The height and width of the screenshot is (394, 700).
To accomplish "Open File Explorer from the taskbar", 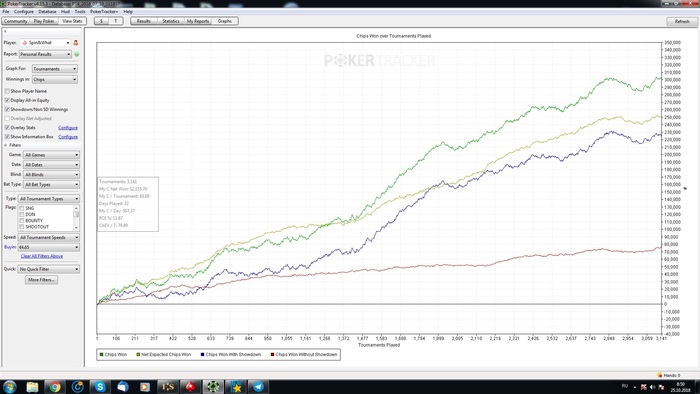I will 32,387.
